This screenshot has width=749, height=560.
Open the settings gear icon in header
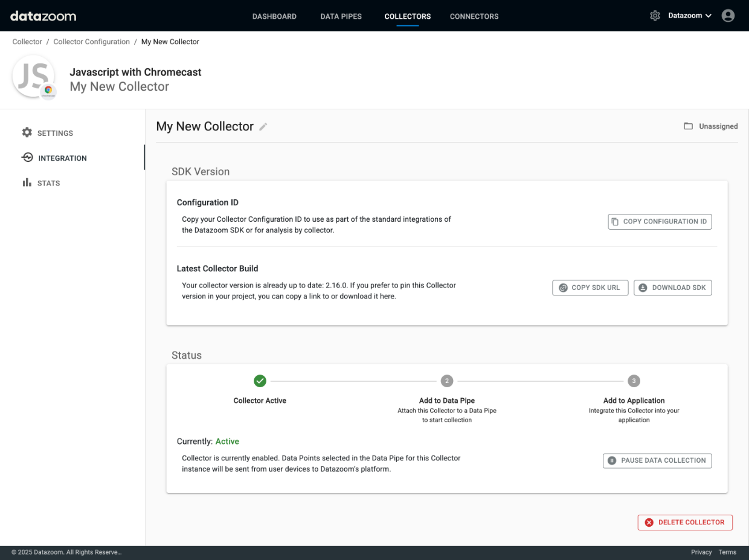(655, 16)
